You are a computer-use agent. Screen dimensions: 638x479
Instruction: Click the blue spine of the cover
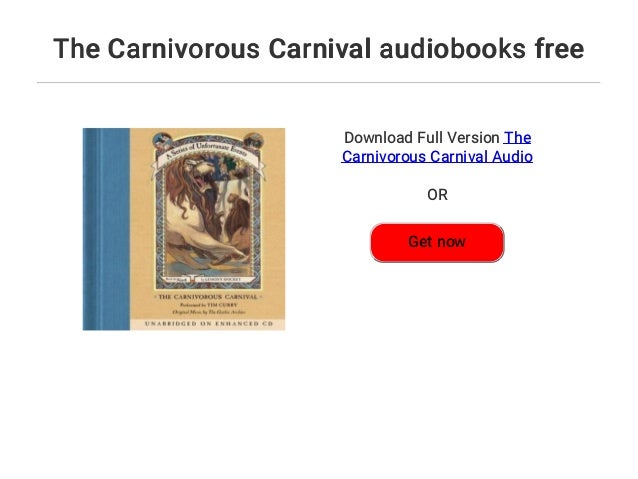106,229
